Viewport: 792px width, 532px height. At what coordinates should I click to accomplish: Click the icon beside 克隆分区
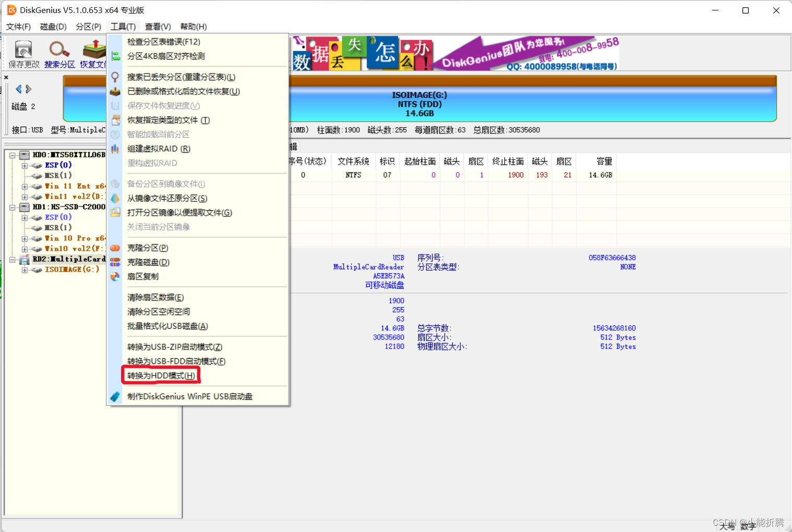click(115, 248)
